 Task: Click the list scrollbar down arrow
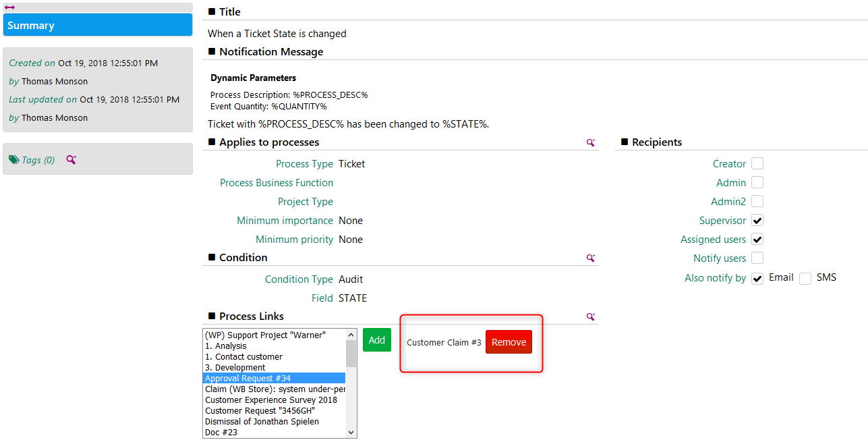click(x=351, y=433)
